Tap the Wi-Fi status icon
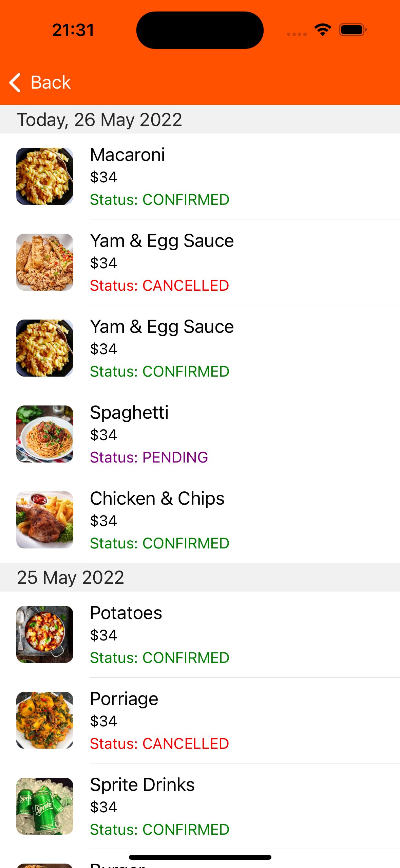The width and height of the screenshot is (400, 868). coord(323,30)
